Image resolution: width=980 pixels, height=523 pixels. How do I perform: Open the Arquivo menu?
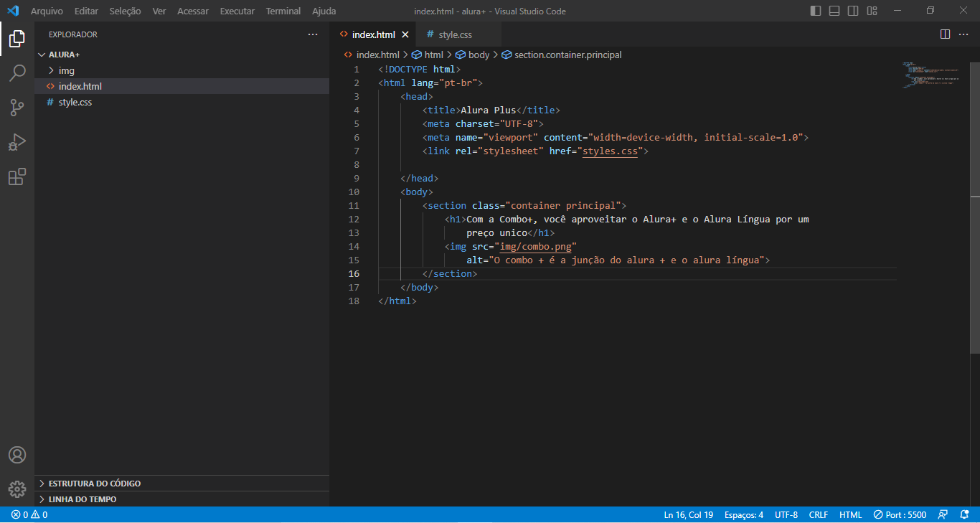point(47,11)
